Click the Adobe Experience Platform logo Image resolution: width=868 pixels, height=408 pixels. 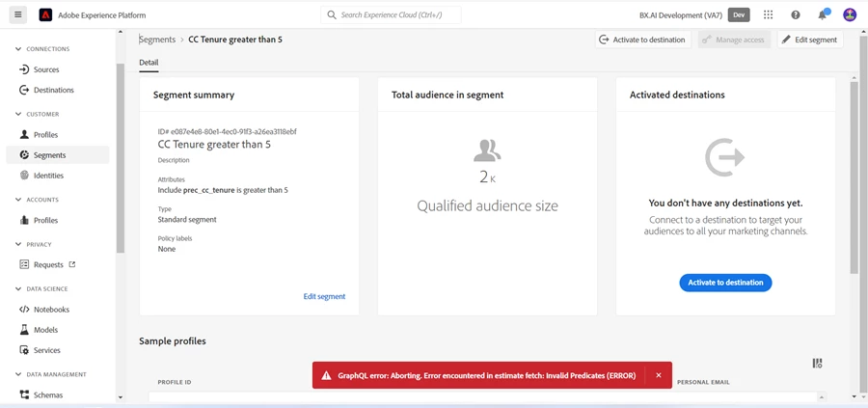[x=45, y=14]
